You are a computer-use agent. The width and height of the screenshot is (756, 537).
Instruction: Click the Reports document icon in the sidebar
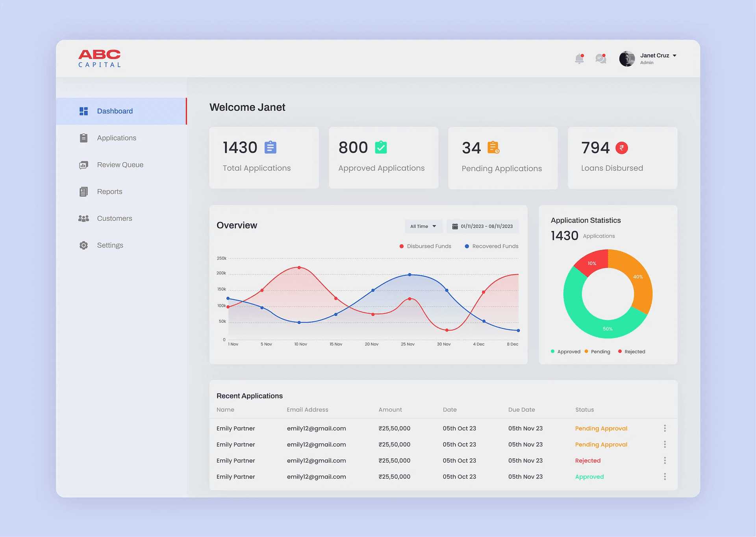83,192
